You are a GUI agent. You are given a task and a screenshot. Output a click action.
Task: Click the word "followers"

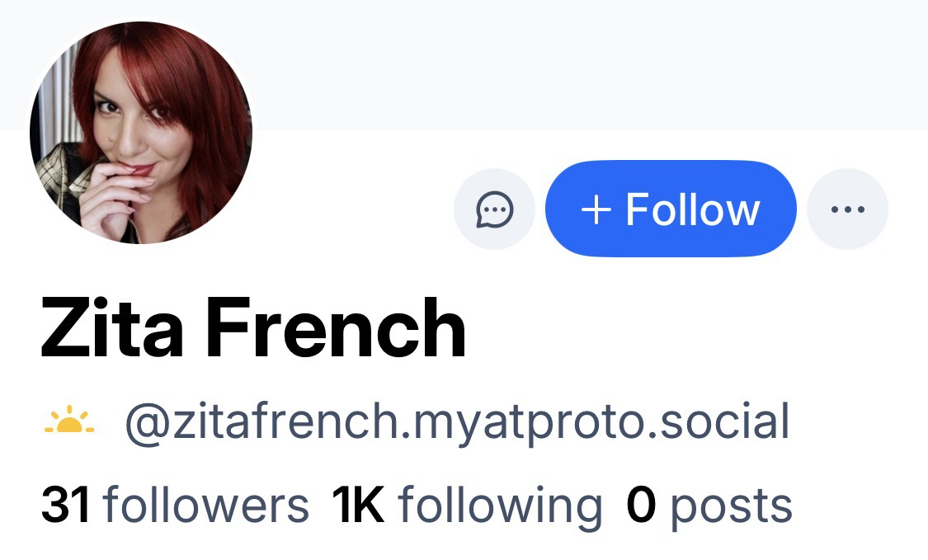[205, 505]
